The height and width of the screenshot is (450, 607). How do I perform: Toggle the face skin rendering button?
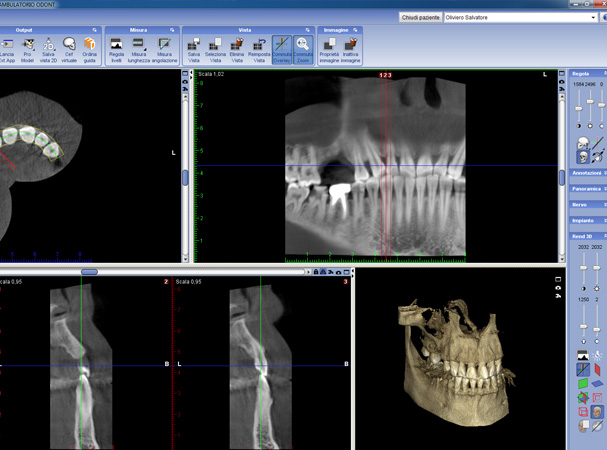(x=597, y=412)
